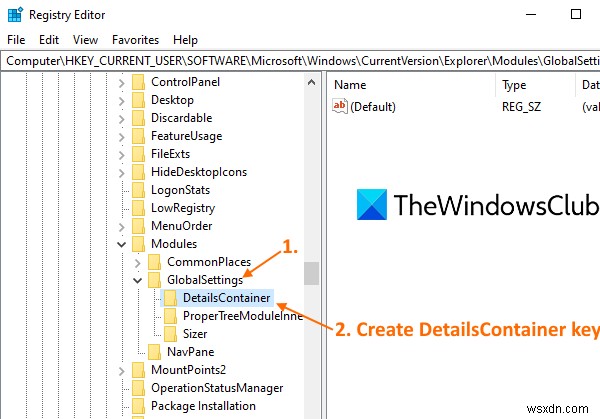Open the Help menu

coord(185,40)
